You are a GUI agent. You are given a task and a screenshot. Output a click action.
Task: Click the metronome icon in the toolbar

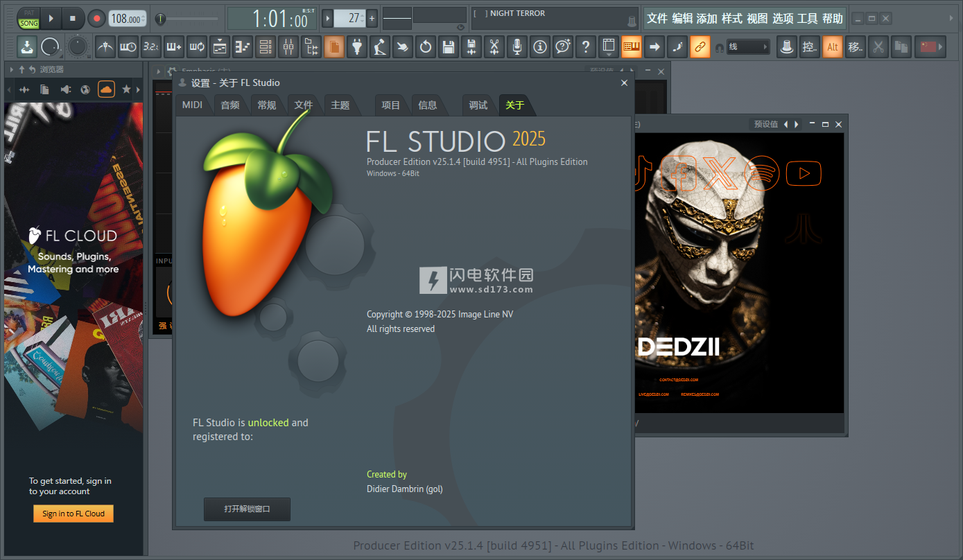[x=105, y=47]
